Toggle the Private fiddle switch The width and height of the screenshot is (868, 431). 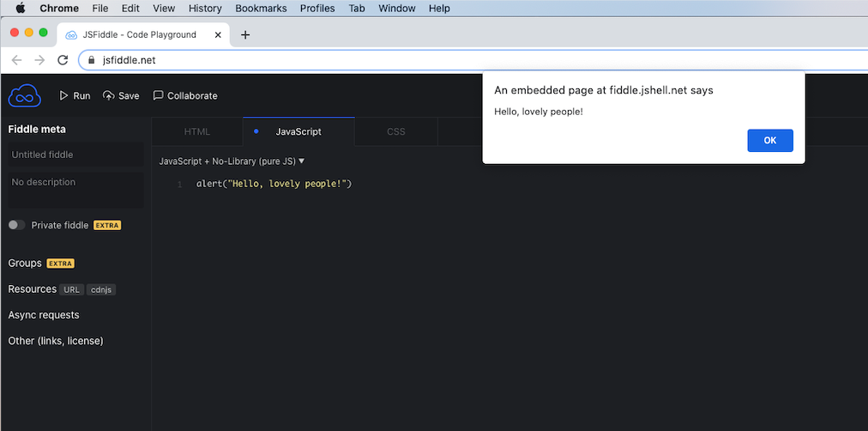(x=16, y=225)
